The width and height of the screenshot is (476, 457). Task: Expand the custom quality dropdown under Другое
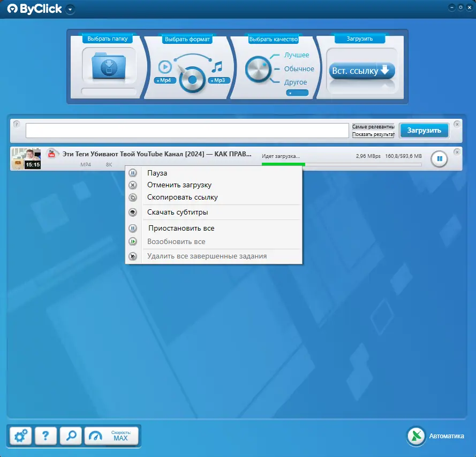tap(297, 93)
